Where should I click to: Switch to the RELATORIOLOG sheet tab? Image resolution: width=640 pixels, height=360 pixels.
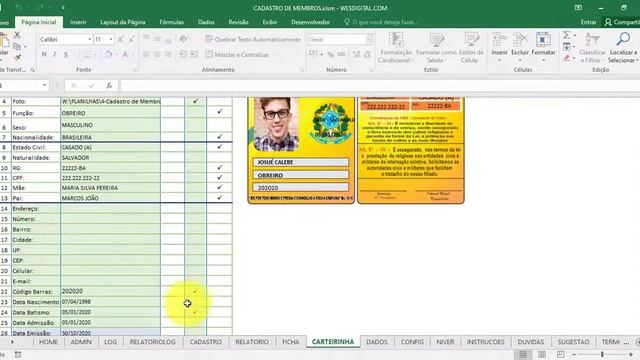[152, 342]
